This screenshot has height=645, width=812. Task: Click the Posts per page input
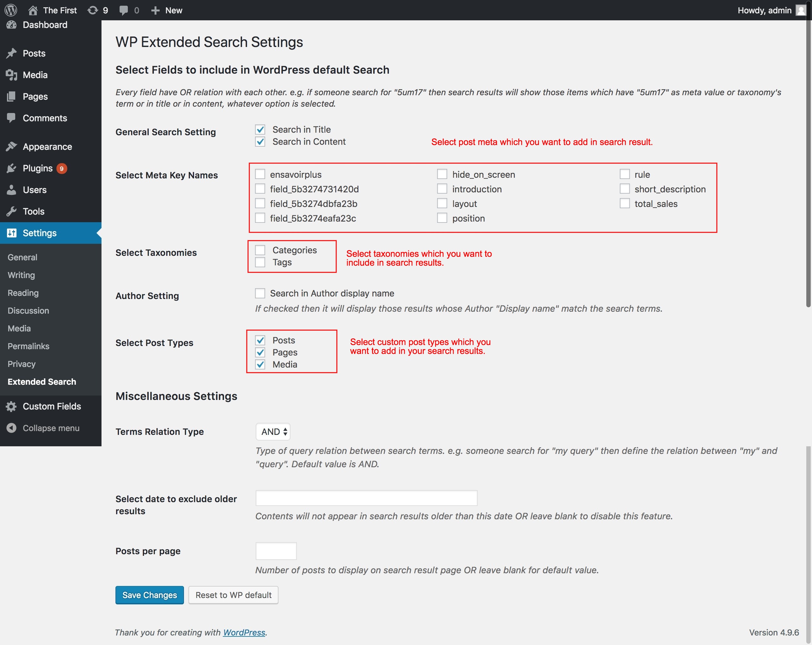(x=276, y=551)
